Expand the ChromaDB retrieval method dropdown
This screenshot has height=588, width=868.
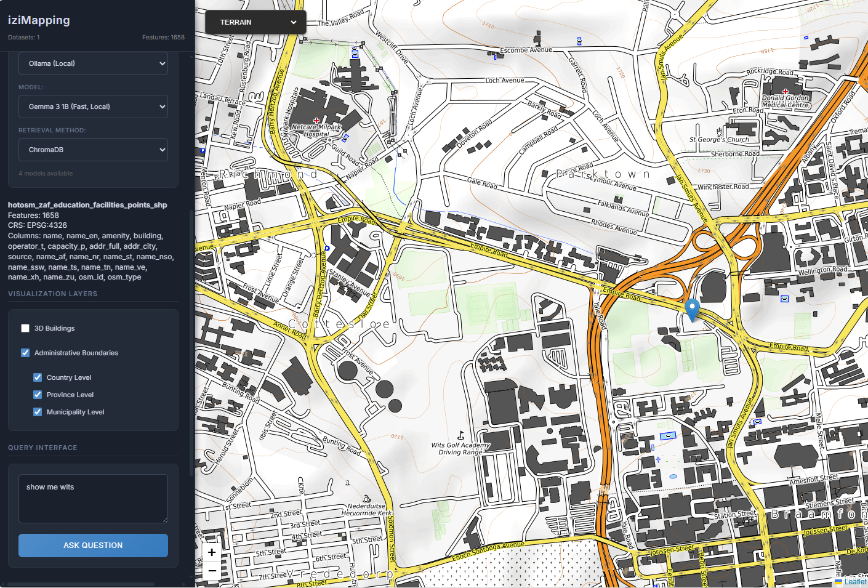(93, 150)
